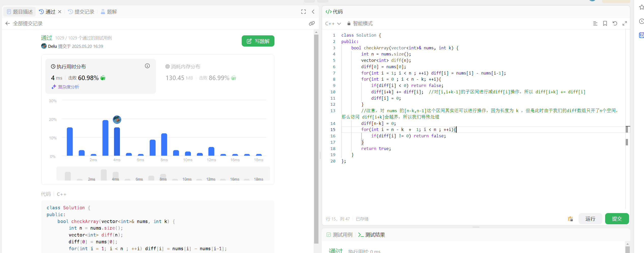Screen dimensions: 644x253
Task: Click the checkbox icon beside 测试用例
Action: coord(329,235)
